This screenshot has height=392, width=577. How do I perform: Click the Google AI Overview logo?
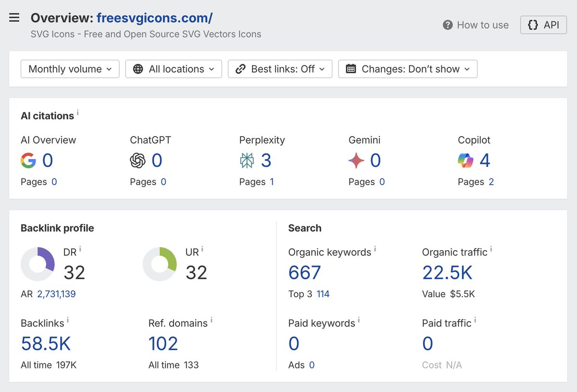(28, 161)
